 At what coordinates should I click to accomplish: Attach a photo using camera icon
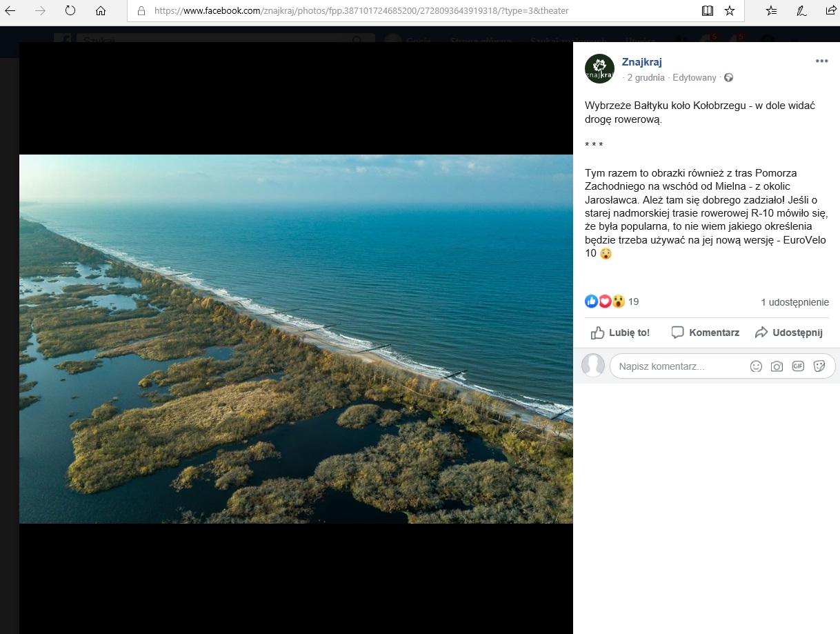click(x=777, y=366)
